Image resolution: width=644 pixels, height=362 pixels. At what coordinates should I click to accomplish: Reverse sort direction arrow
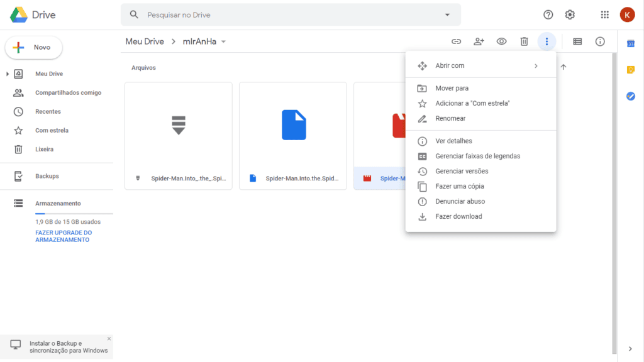563,67
